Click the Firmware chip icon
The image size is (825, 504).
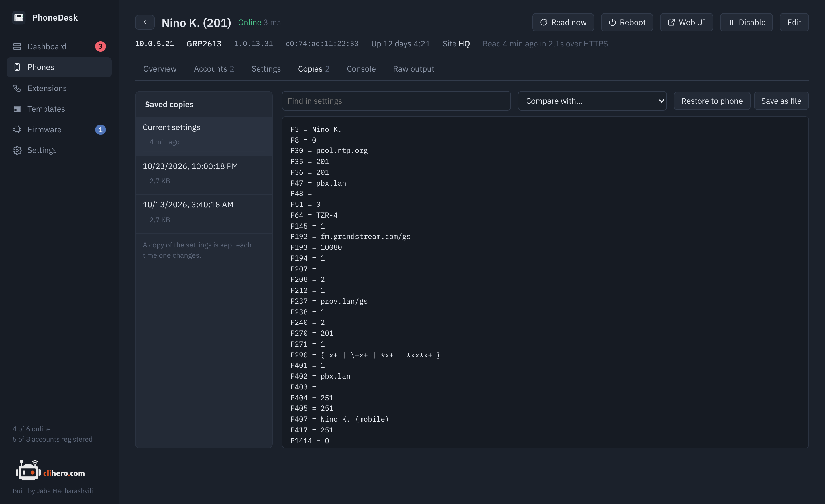coord(17,129)
